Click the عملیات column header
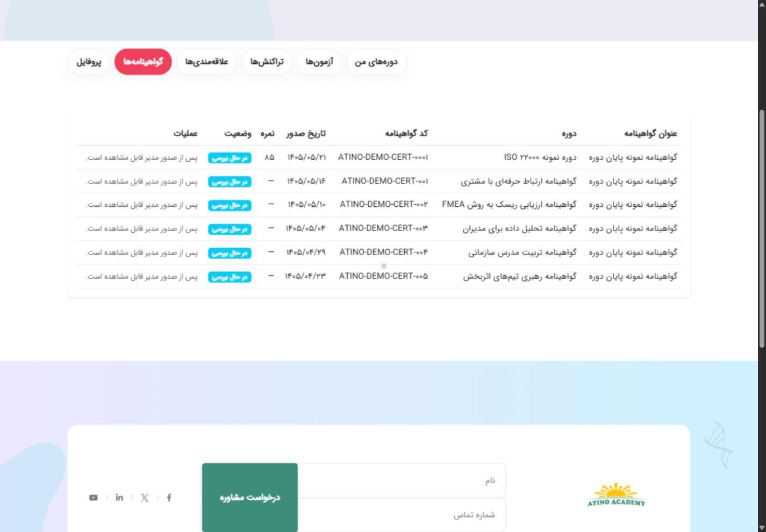766x532 pixels. pos(185,133)
